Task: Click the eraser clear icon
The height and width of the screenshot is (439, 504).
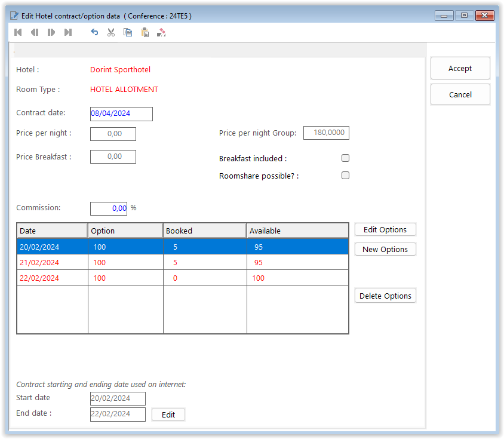Action: pyautogui.click(x=161, y=32)
